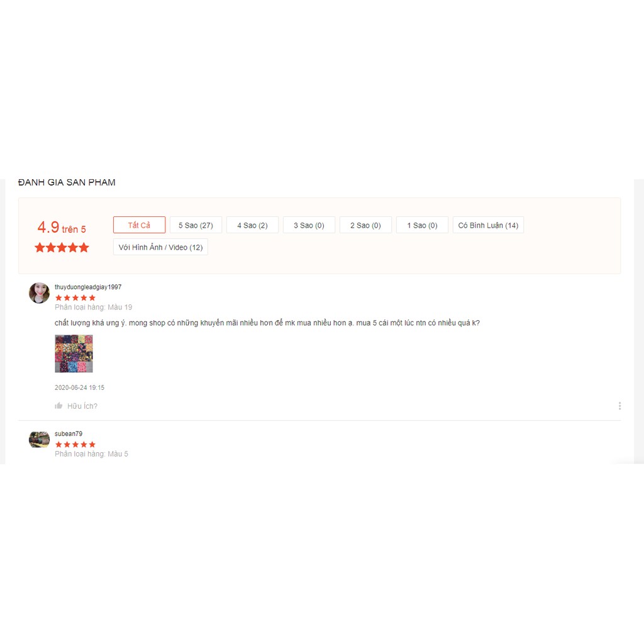Open username thuyduongleadgiay1997 profile link
Image resolution: width=644 pixels, height=644 pixels.
tap(88, 287)
